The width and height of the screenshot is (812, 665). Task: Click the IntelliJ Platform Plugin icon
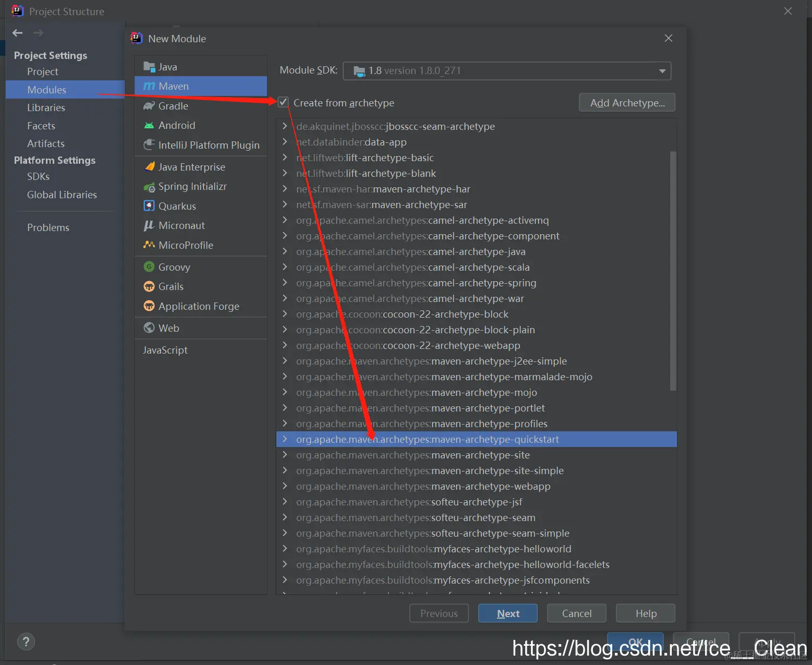click(x=149, y=144)
